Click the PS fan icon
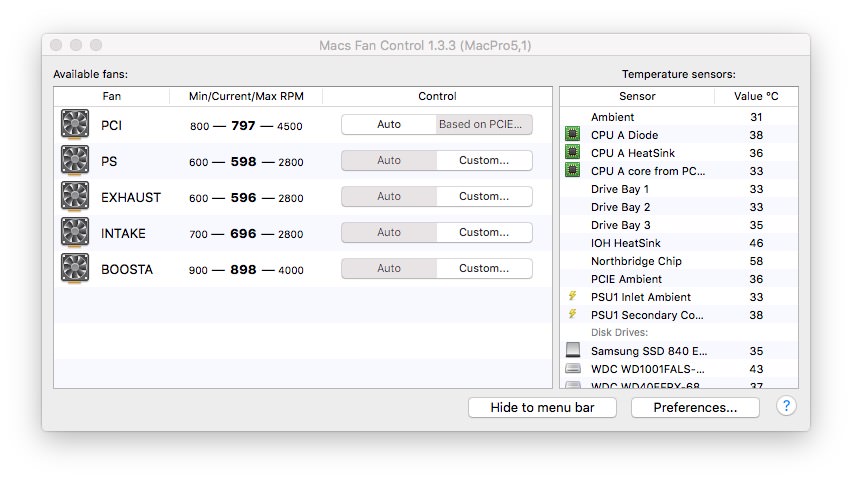Image resolution: width=852 pixels, height=481 pixels. (75, 161)
